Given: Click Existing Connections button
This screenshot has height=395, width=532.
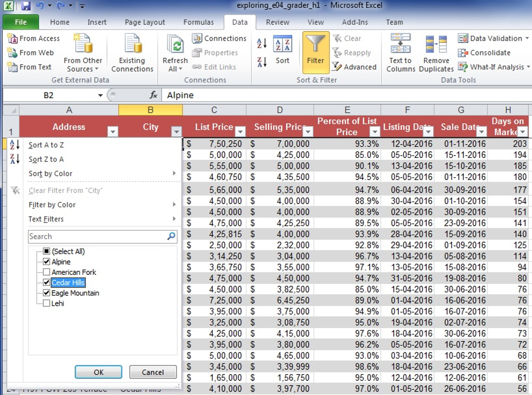Looking at the screenshot, I should [132, 53].
